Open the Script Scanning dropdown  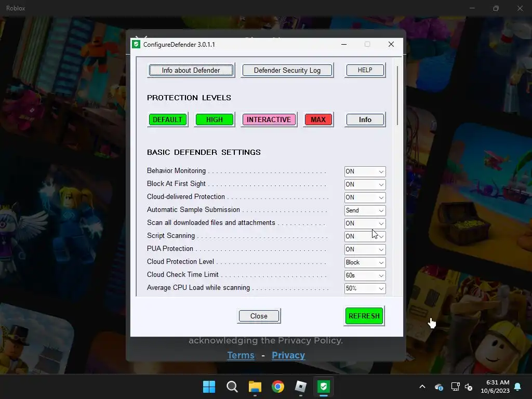[x=365, y=236]
